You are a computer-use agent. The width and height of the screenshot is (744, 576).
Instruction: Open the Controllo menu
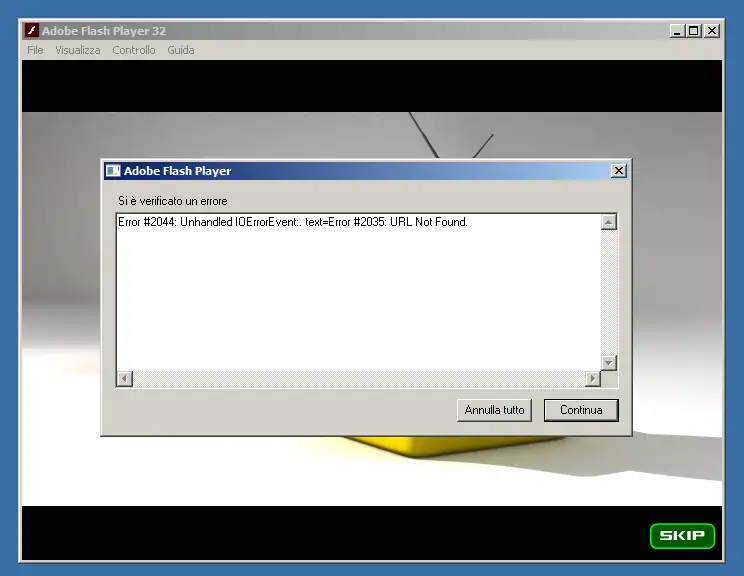134,50
